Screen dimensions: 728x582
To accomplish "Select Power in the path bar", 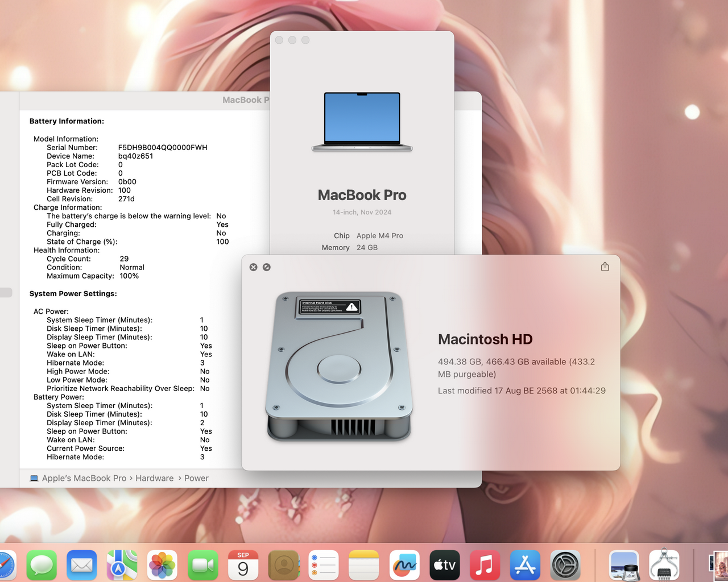I will coord(196,479).
